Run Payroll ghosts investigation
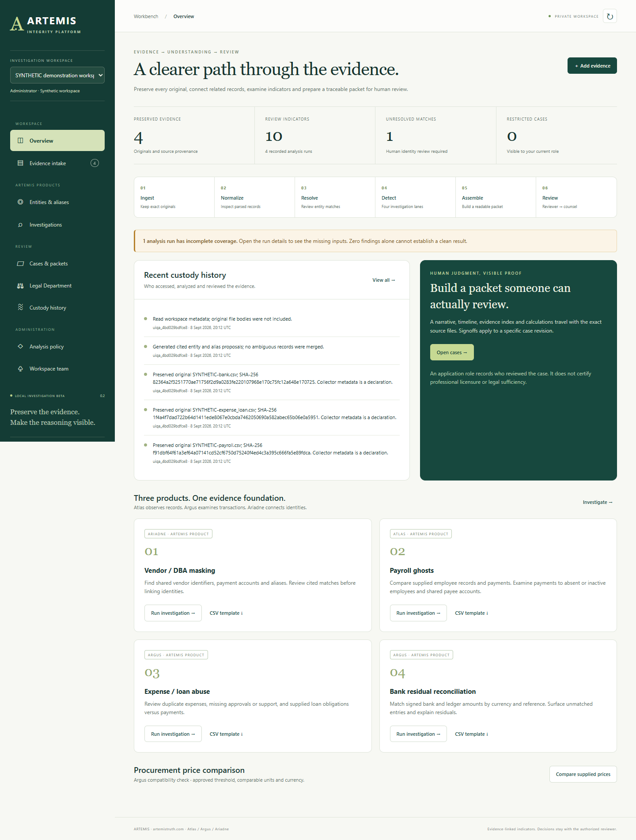 coord(418,613)
